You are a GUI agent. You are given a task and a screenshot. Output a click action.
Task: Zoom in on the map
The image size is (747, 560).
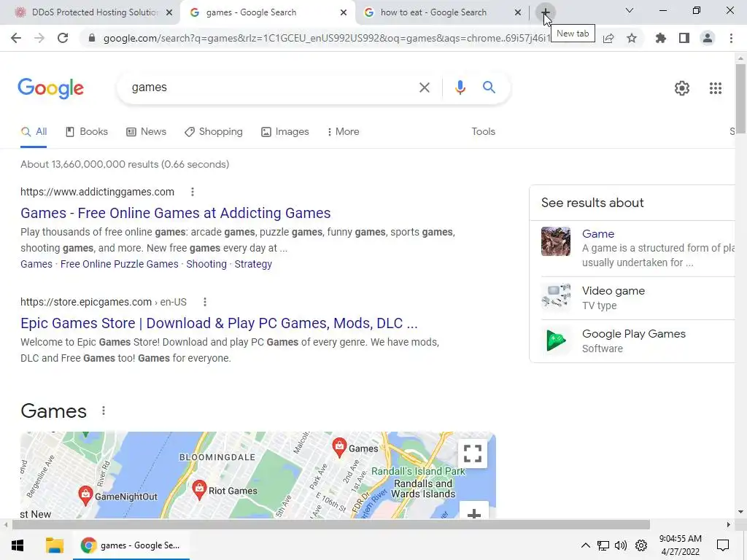(x=474, y=513)
